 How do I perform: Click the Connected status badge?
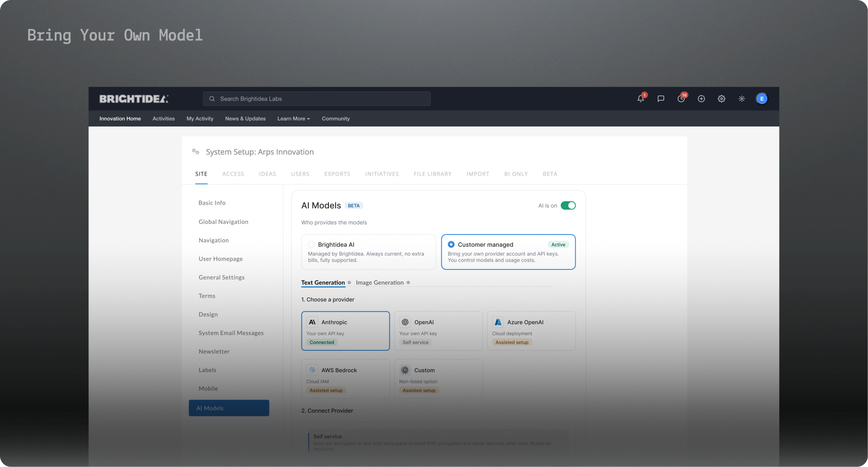pyautogui.click(x=322, y=342)
